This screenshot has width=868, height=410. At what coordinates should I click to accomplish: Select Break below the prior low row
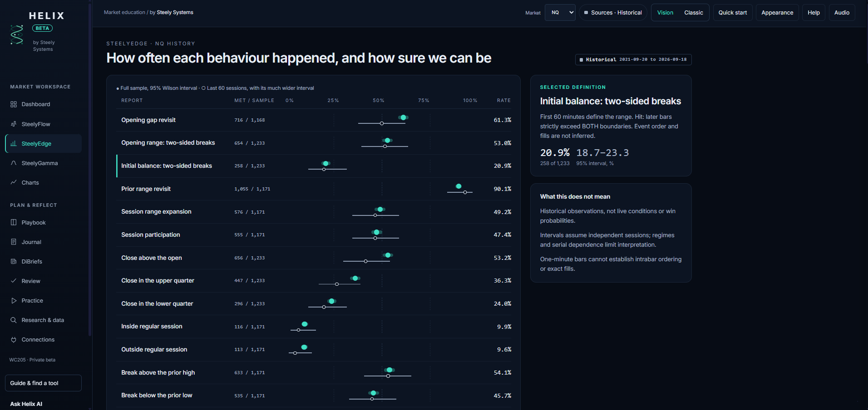click(x=314, y=395)
